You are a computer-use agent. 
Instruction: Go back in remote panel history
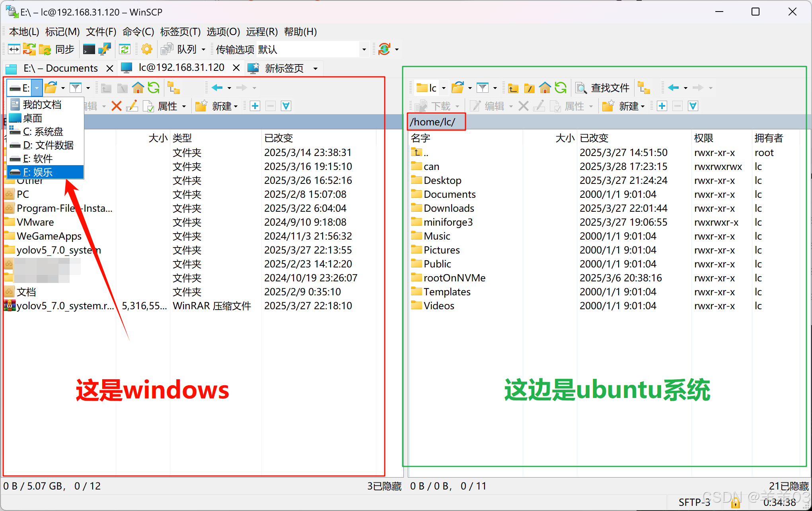click(x=674, y=88)
